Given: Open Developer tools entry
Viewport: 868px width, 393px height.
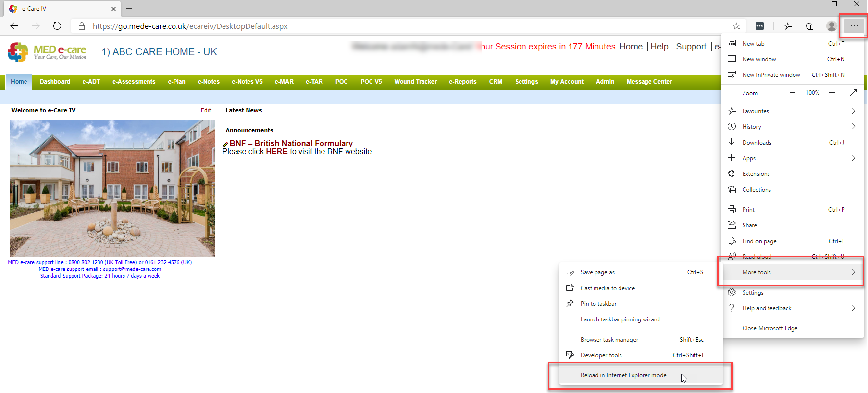Looking at the screenshot, I should tap(641, 355).
